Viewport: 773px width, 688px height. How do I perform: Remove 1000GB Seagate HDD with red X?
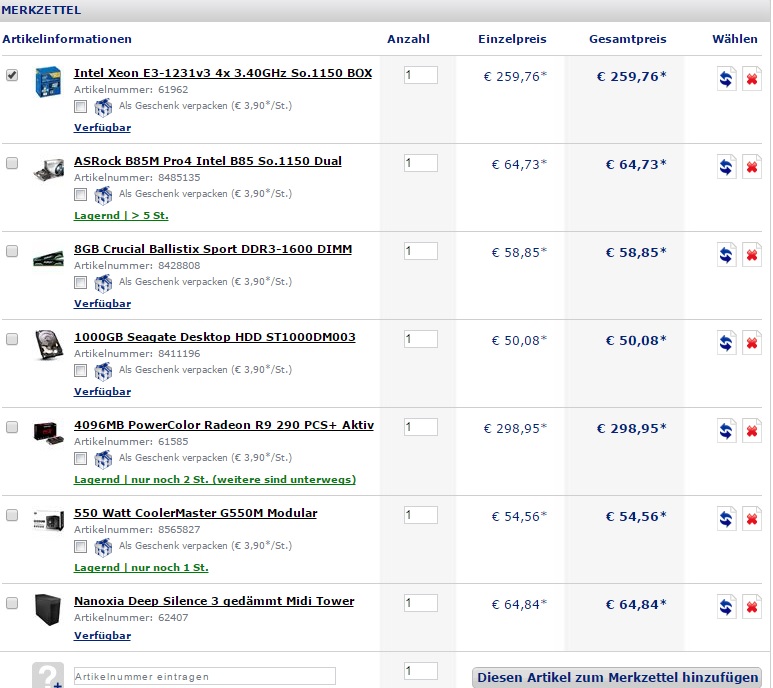[752, 343]
